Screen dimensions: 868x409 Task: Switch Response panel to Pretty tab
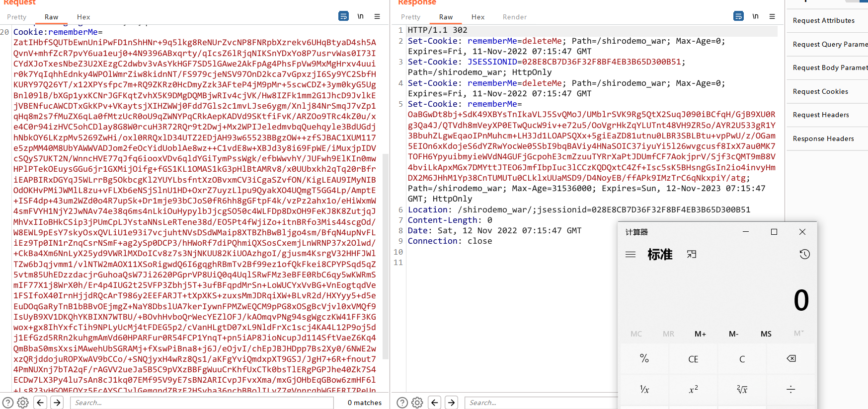(x=410, y=17)
